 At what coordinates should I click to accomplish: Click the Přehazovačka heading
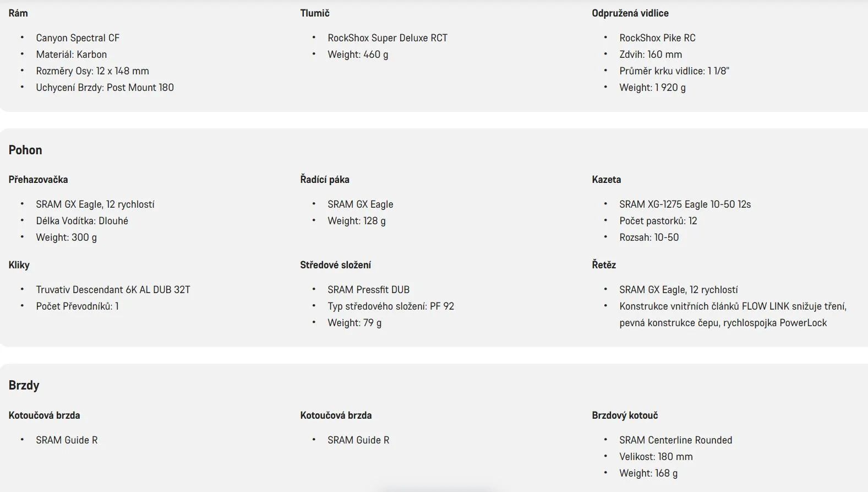point(39,180)
